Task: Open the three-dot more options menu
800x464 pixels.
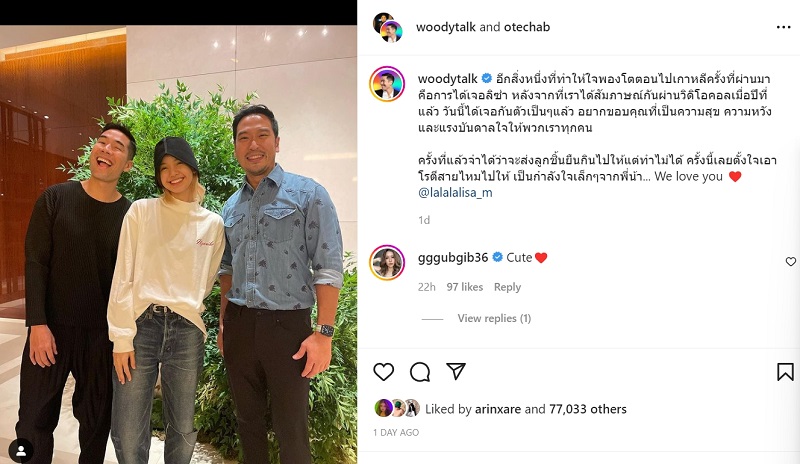Action: 783,27
